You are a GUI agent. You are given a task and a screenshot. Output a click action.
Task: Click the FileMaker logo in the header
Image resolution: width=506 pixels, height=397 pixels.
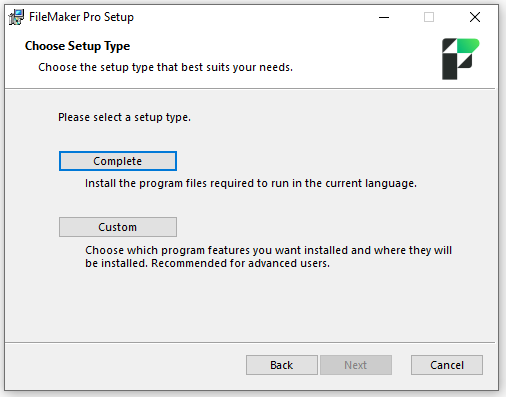461,59
